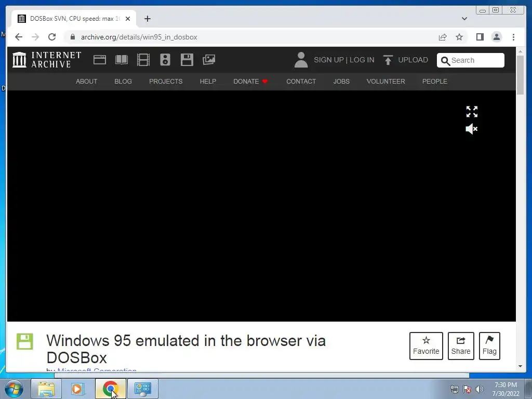Flag this item

489,345
